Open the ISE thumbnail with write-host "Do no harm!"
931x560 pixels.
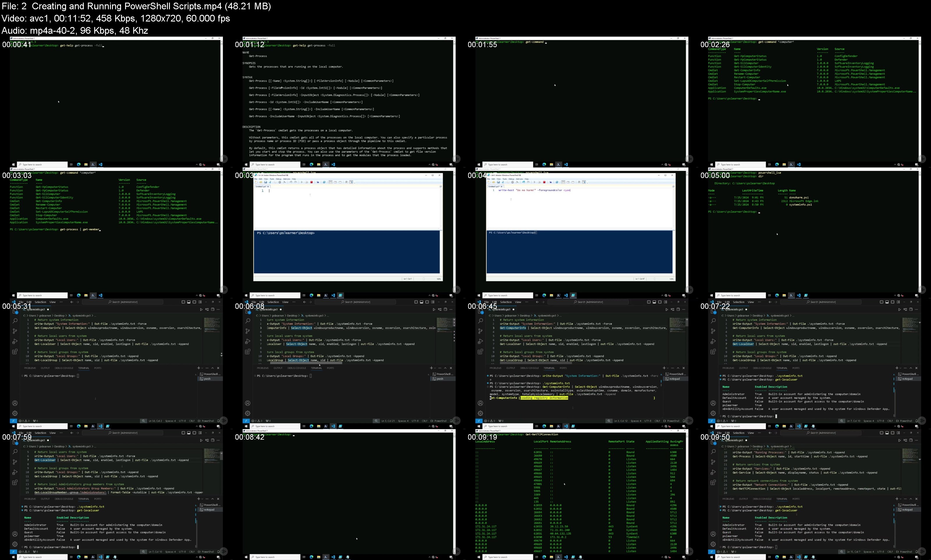click(582, 233)
